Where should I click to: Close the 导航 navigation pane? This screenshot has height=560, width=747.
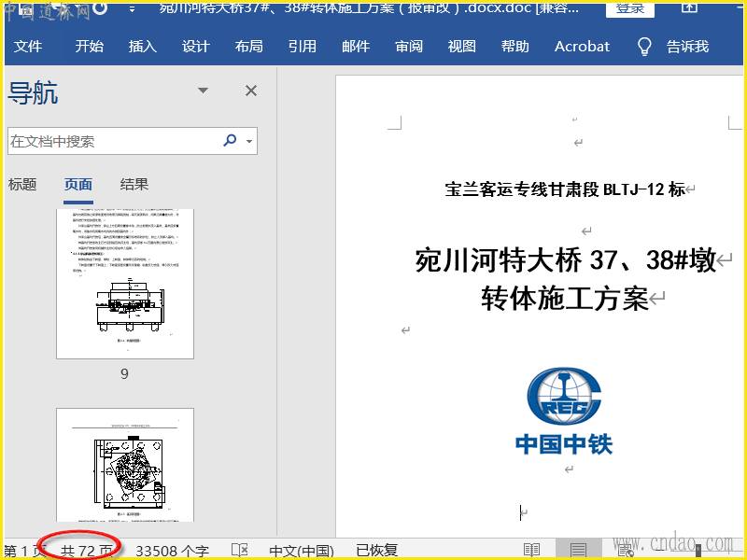tap(251, 91)
